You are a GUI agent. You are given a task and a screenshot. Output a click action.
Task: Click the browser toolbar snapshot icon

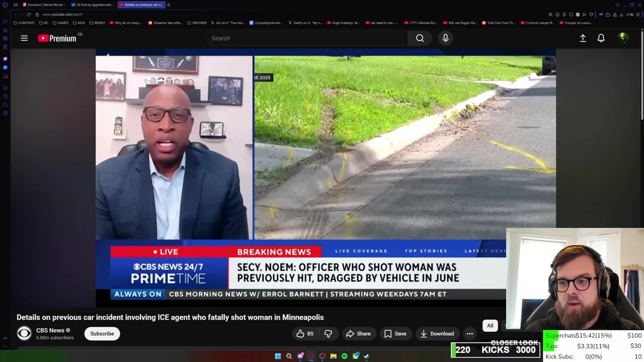tap(571, 15)
